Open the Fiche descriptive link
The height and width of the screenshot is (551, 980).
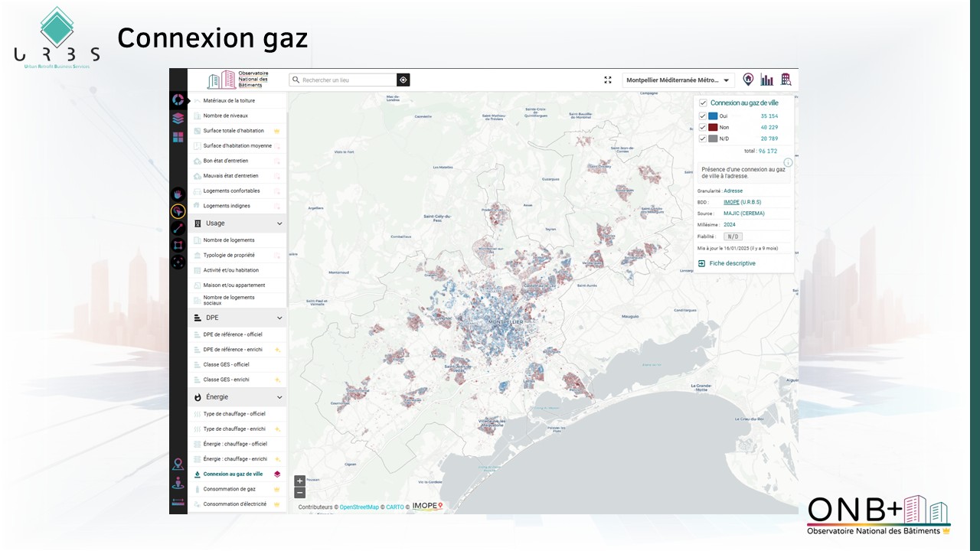coord(732,263)
